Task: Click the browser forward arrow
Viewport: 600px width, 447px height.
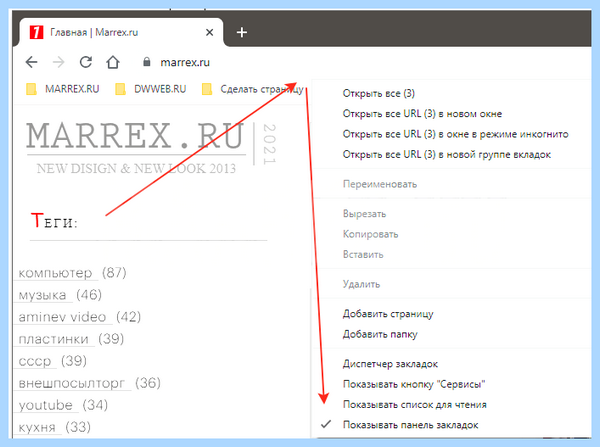Action: pos(59,62)
